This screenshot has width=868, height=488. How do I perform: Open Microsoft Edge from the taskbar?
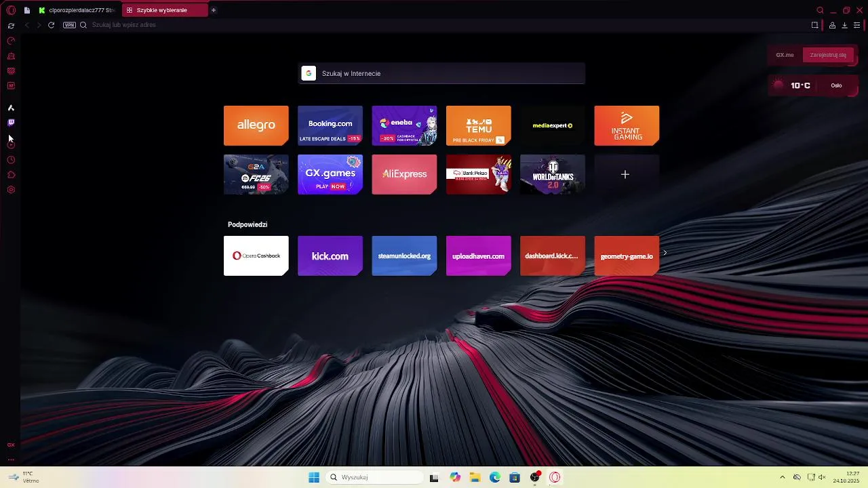click(x=495, y=477)
